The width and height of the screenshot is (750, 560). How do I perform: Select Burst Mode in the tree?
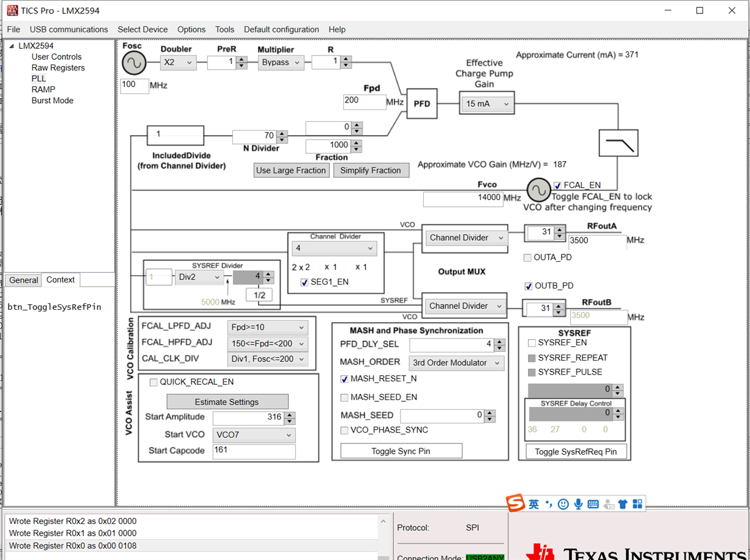(x=52, y=101)
